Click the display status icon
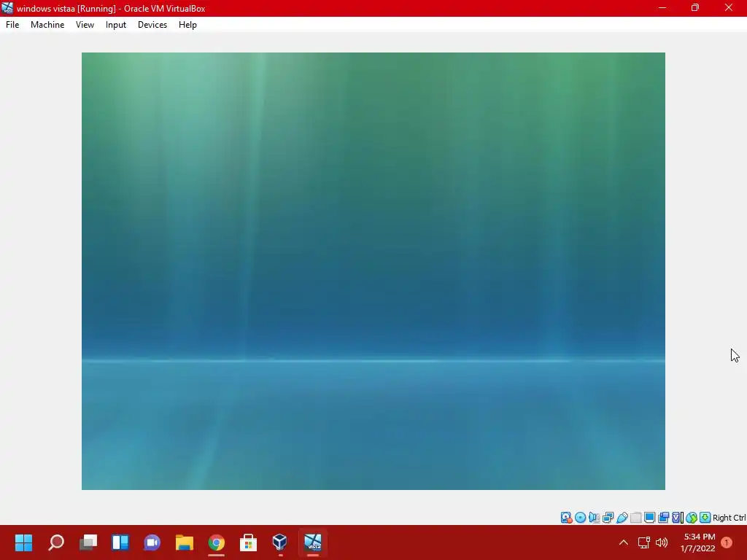This screenshot has height=560, width=747. pyautogui.click(x=649, y=518)
